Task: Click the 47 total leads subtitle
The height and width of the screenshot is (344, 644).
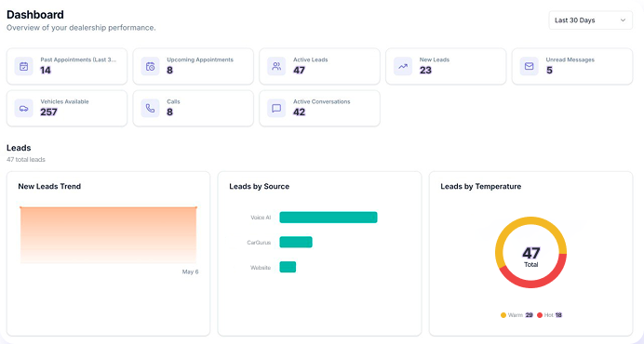Action: coord(26,159)
